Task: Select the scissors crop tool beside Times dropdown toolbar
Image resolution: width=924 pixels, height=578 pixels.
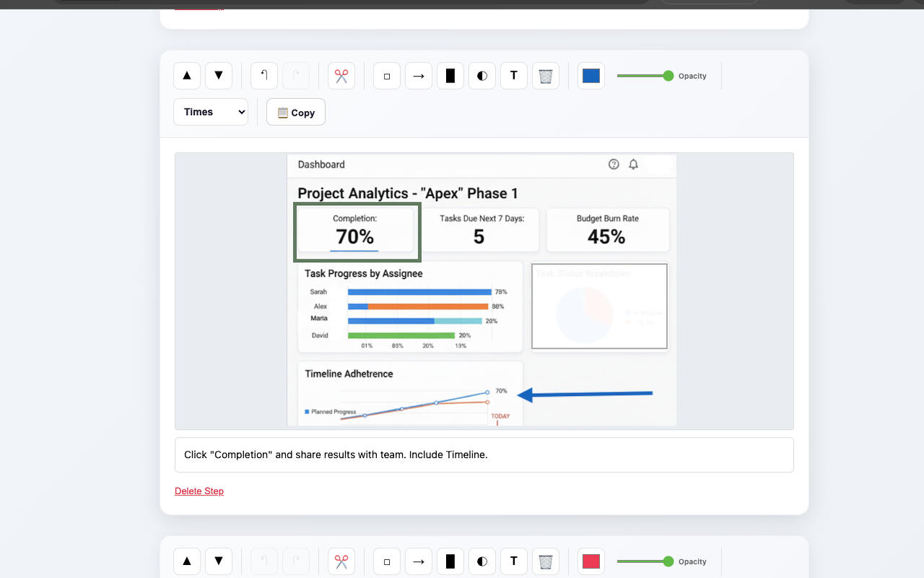Action: click(341, 76)
